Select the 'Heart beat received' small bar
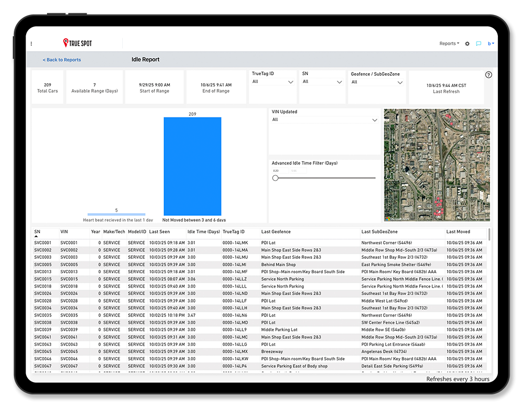This screenshot has height=420, width=532. pos(116,214)
